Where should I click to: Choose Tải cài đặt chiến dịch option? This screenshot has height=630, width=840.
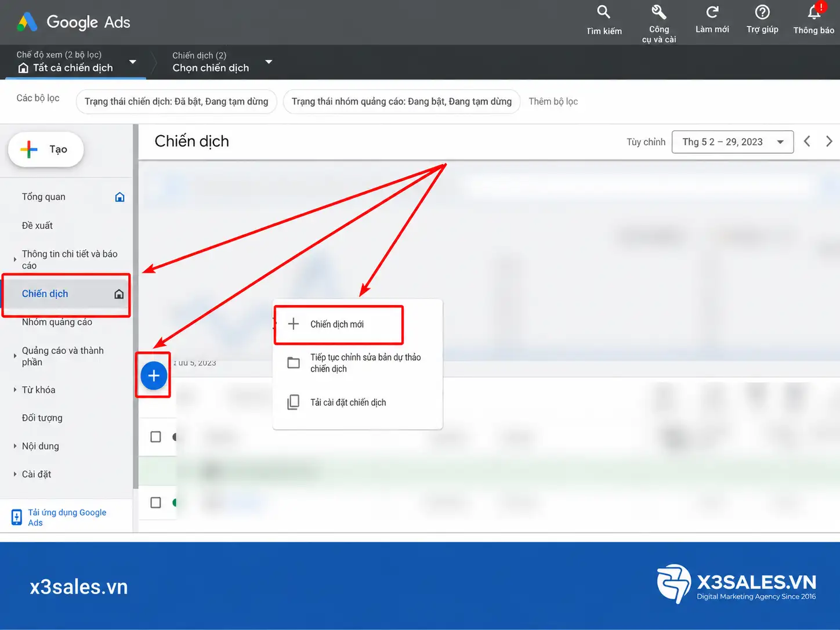tap(357, 403)
